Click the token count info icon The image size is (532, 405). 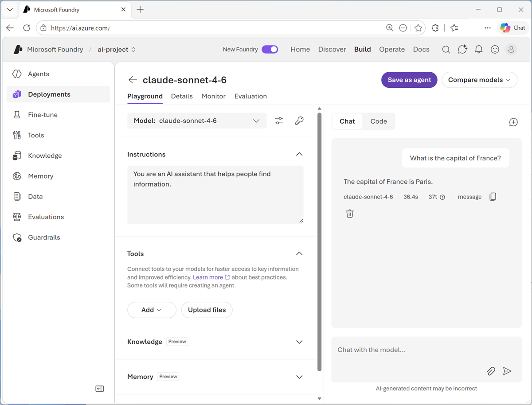pos(442,197)
